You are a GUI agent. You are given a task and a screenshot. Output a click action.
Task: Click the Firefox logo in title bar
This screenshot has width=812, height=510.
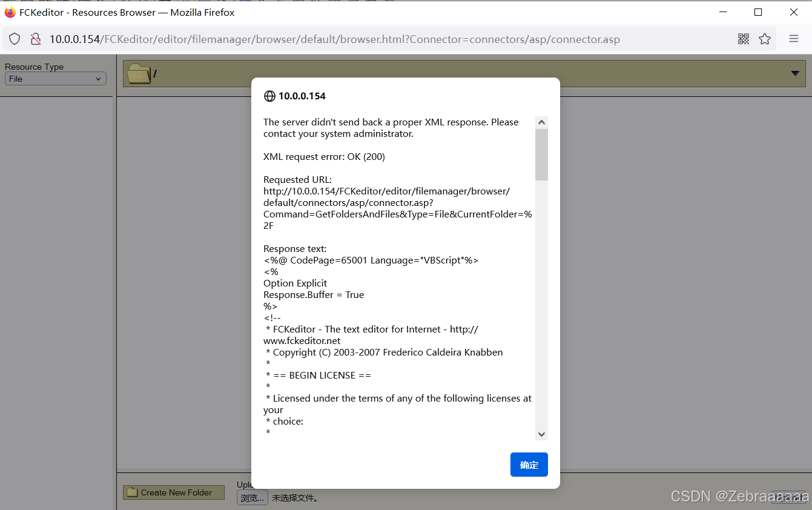tap(10, 12)
